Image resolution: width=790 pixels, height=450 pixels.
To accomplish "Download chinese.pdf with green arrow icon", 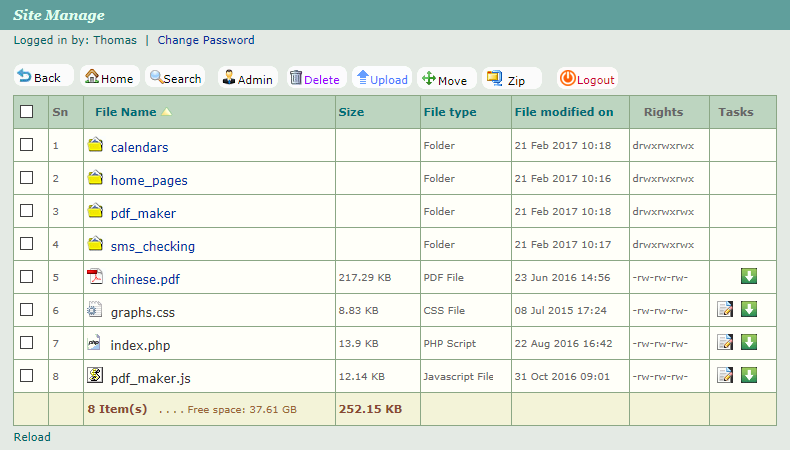I will click(x=749, y=276).
